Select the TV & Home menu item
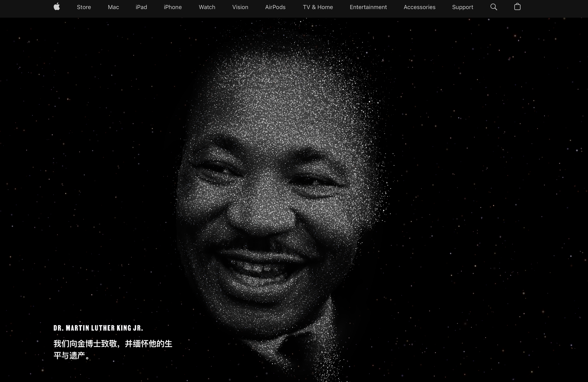 point(318,7)
